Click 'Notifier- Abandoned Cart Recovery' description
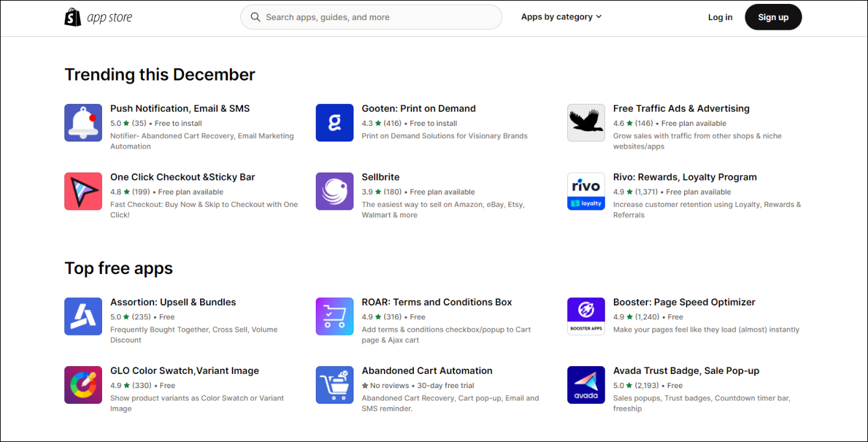The image size is (868, 442). 202,141
